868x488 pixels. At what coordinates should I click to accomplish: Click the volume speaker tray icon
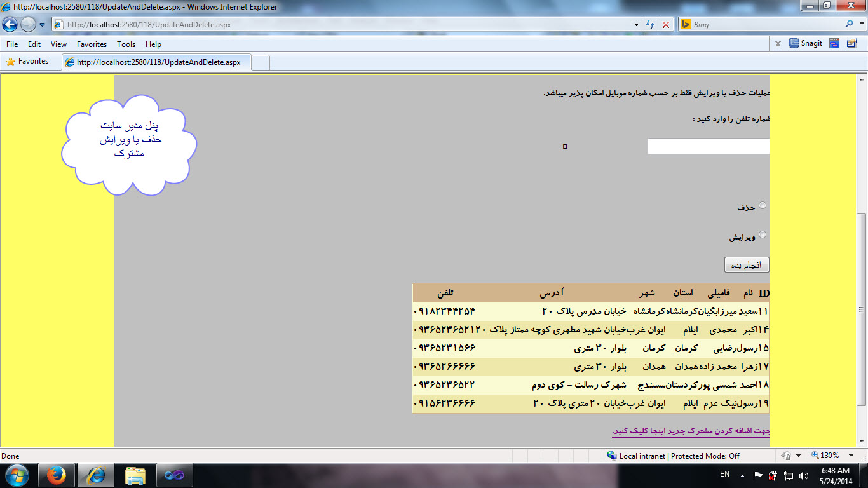click(804, 475)
